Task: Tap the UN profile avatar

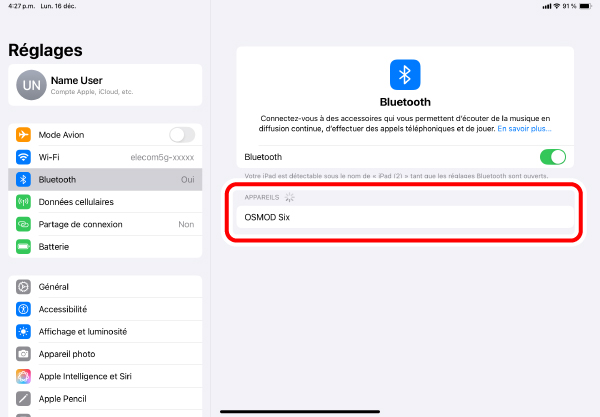Action: coord(31,85)
